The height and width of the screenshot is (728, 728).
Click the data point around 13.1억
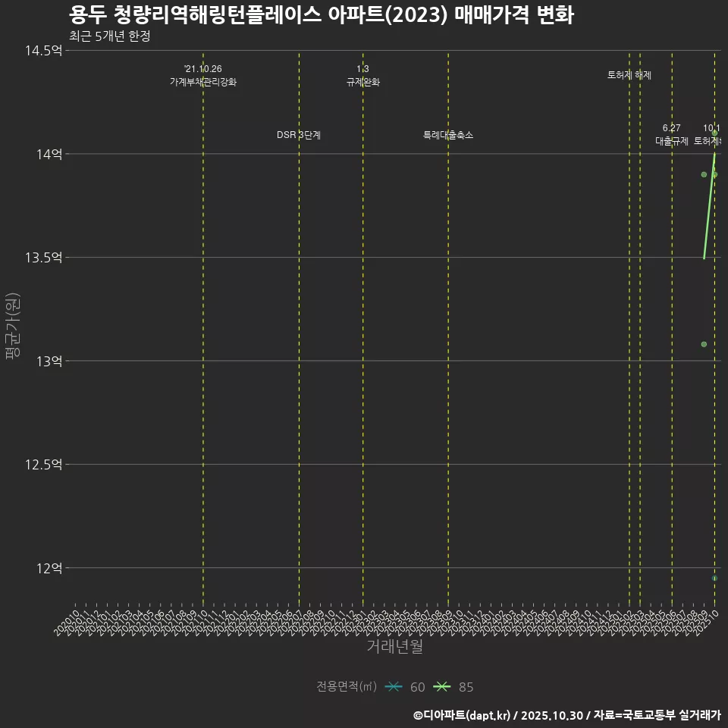pos(704,344)
